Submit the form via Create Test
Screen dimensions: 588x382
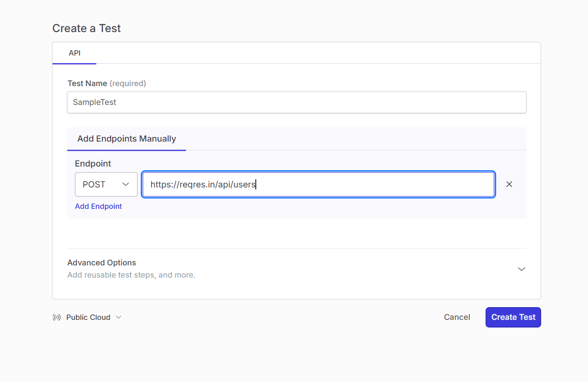pos(513,317)
